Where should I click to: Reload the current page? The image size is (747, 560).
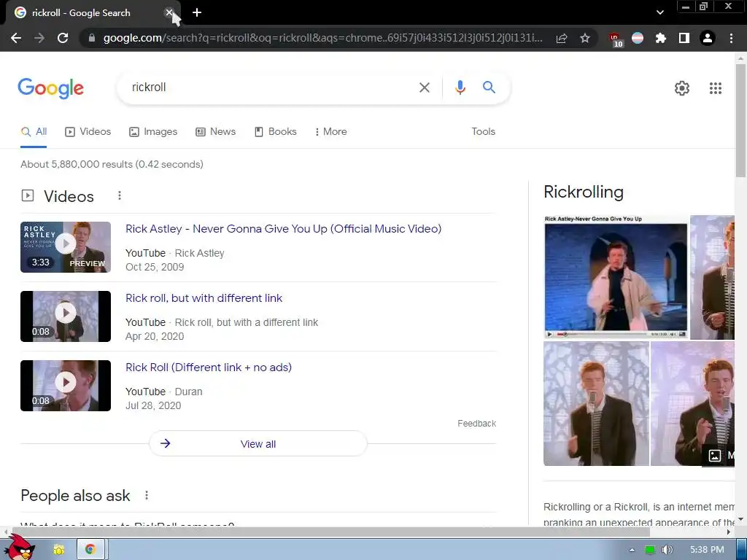63,38
